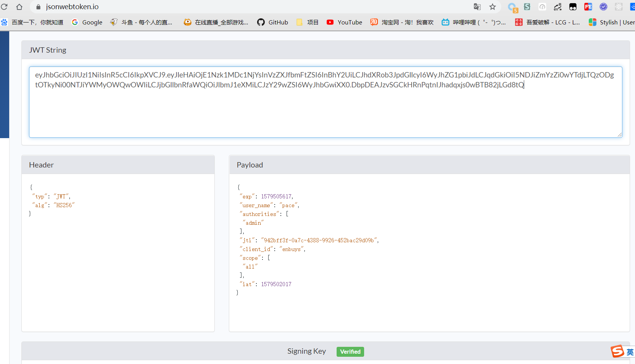This screenshot has width=635, height=364.
Task: Open the Stylish bookmark
Action: (612, 22)
